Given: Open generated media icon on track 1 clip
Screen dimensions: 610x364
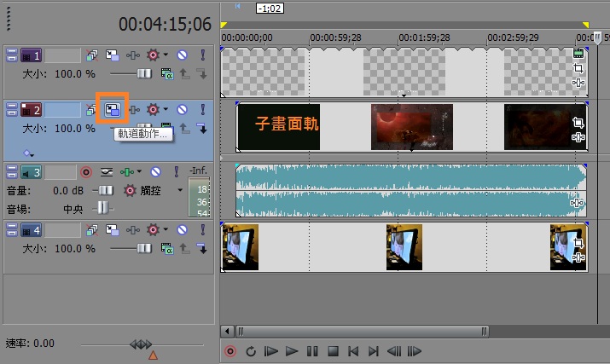Looking at the screenshot, I should pos(578,53).
